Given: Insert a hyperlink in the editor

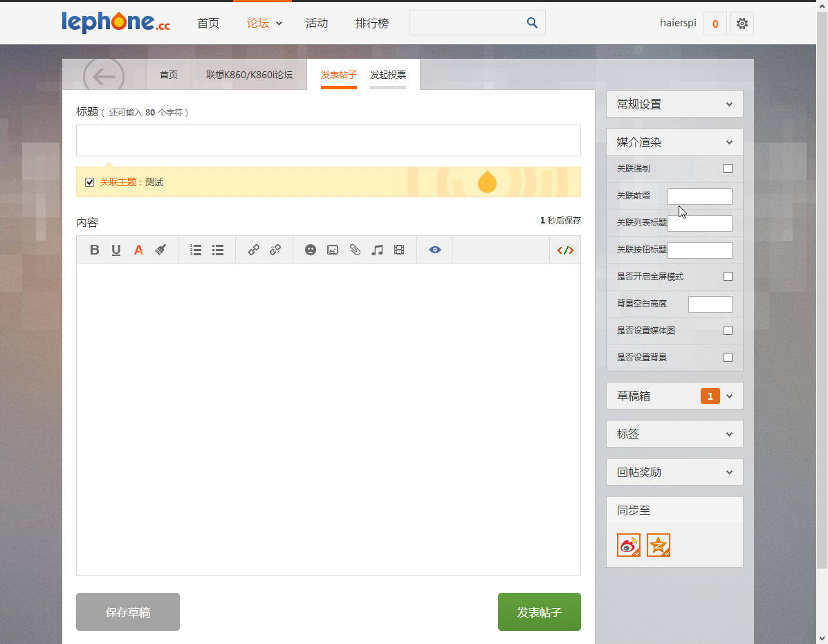Looking at the screenshot, I should pyautogui.click(x=253, y=250).
